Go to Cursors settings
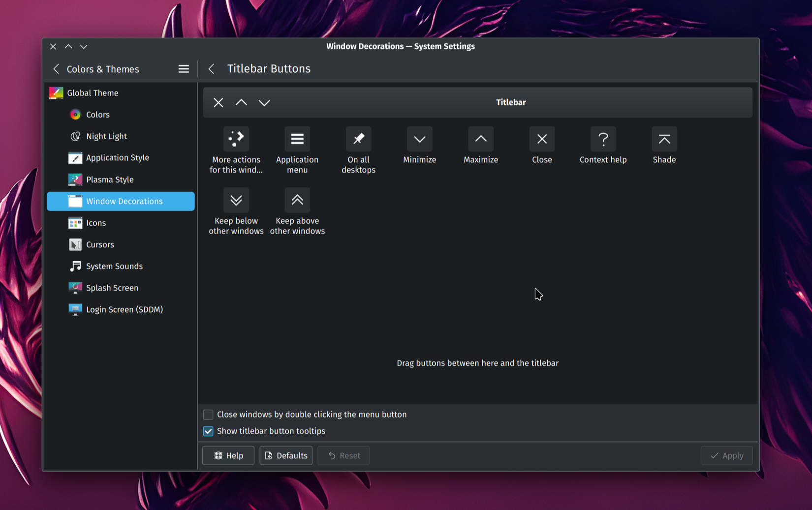The height and width of the screenshot is (510, 812). coord(121,244)
